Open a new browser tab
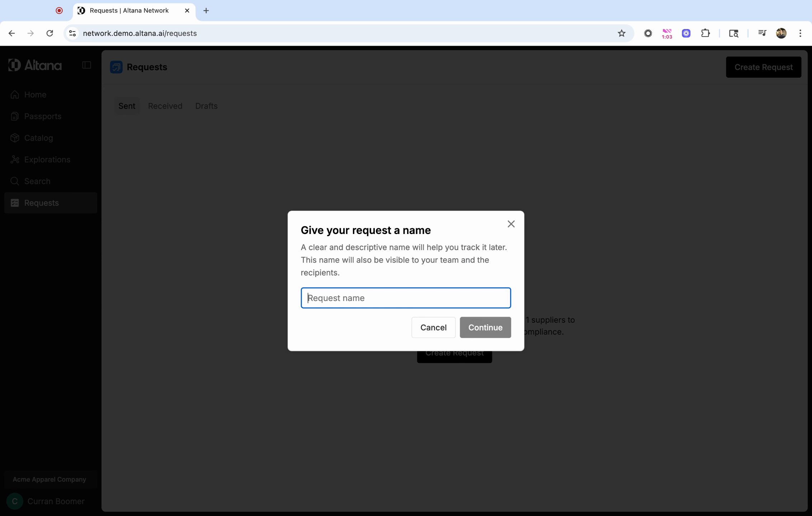The width and height of the screenshot is (812, 516). tap(206, 11)
